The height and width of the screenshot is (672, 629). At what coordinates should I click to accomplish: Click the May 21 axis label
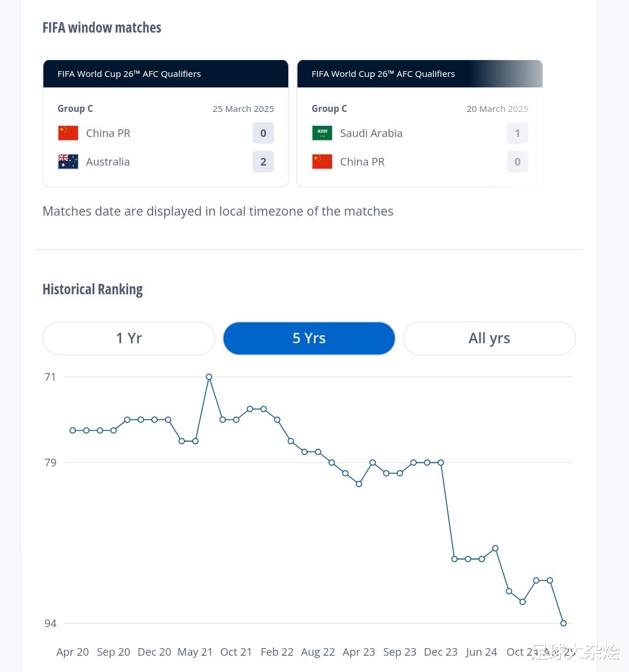click(195, 652)
